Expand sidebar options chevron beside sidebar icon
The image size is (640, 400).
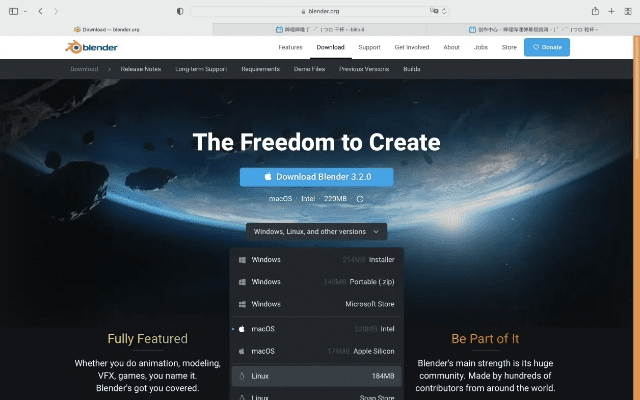click(x=25, y=11)
